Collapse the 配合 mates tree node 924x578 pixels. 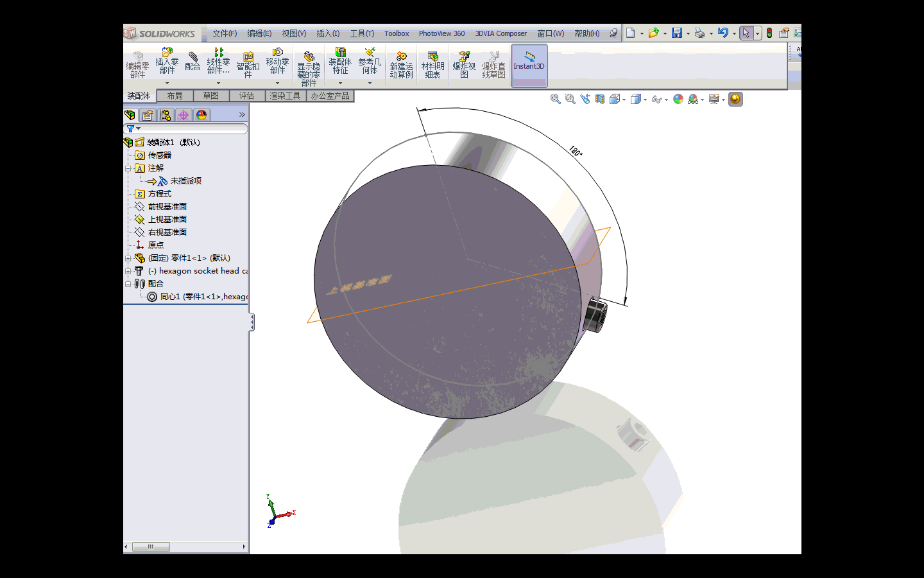click(128, 284)
